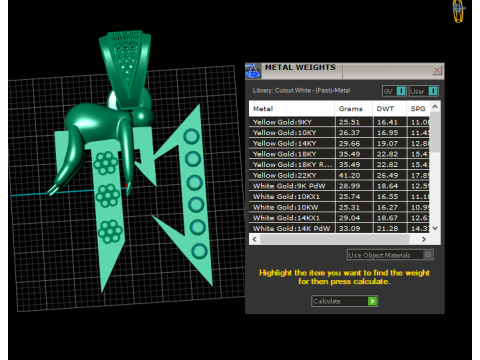Image resolution: width=480 pixels, height=360 pixels.
Task: Select the White Gold:14KX1 row
Action: [x=339, y=218]
